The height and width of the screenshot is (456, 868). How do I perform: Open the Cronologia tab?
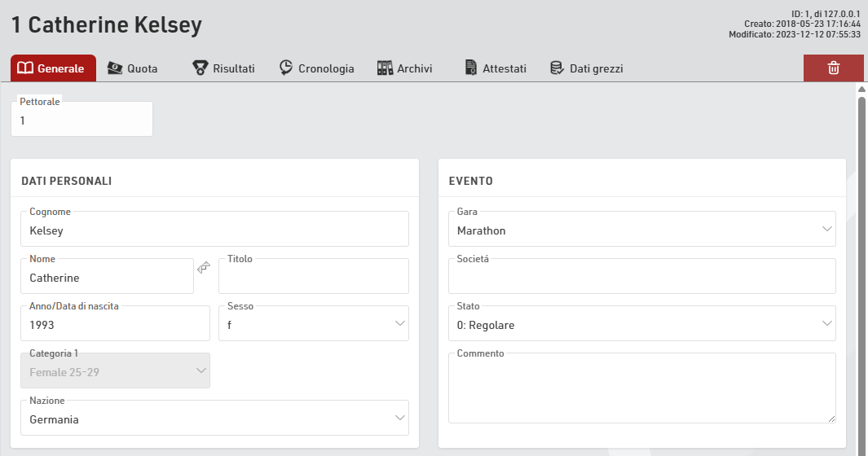326,68
